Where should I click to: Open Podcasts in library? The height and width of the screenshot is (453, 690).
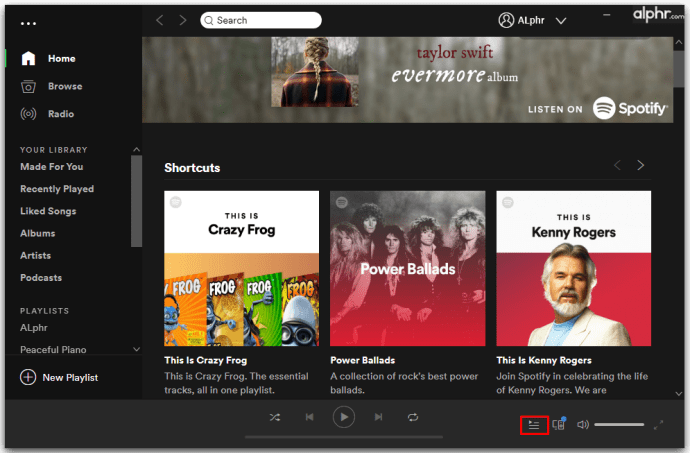41,278
